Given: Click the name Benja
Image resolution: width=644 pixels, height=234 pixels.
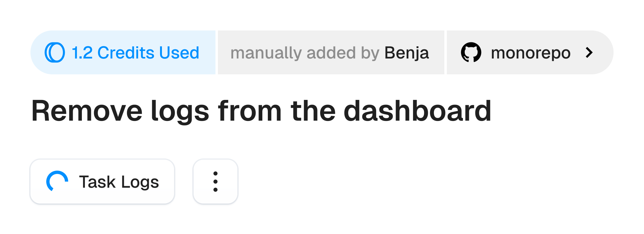Looking at the screenshot, I should (407, 53).
